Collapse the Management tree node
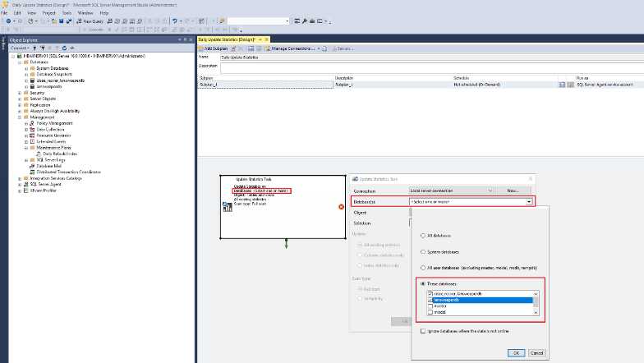The width and height of the screenshot is (644, 363). pyautogui.click(x=20, y=117)
